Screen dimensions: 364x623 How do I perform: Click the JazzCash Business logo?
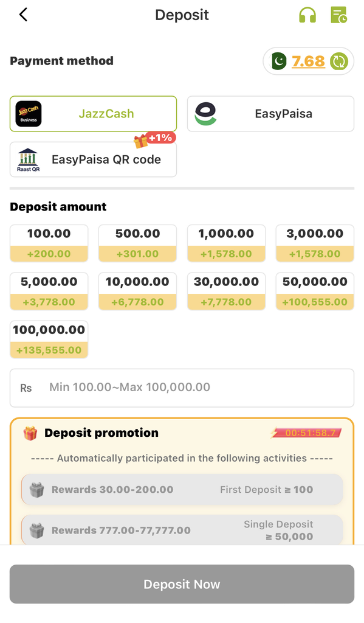pos(29,114)
